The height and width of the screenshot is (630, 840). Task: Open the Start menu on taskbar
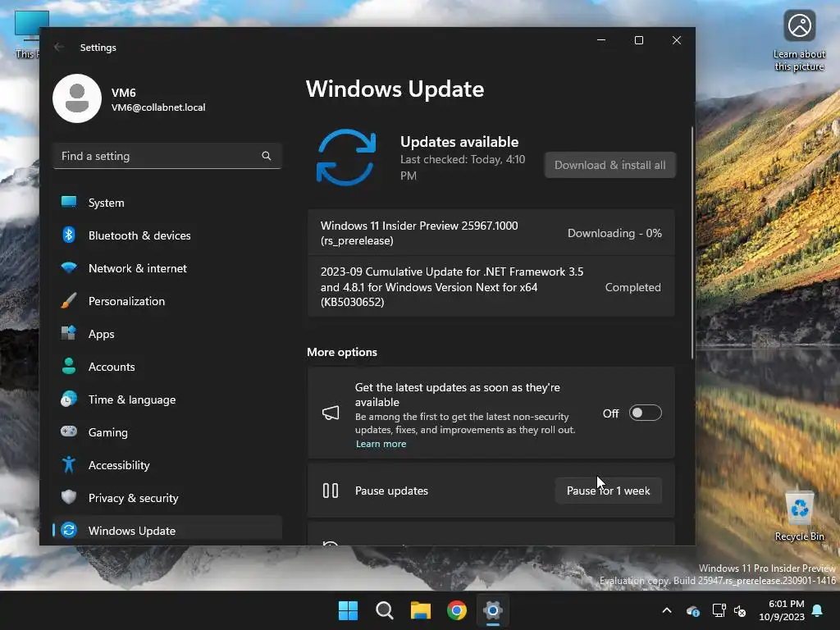coord(348,610)
